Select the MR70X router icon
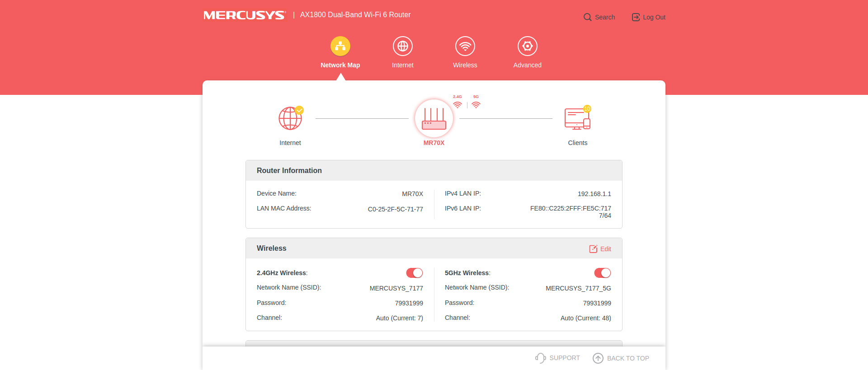The height and width of the screenshot is (370, 868). click(x=434, y=119)
